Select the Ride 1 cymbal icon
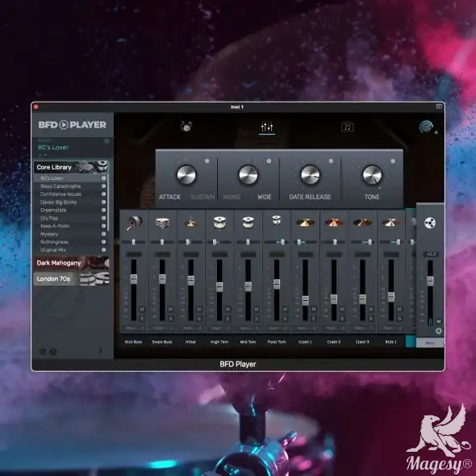 (391, 223)
